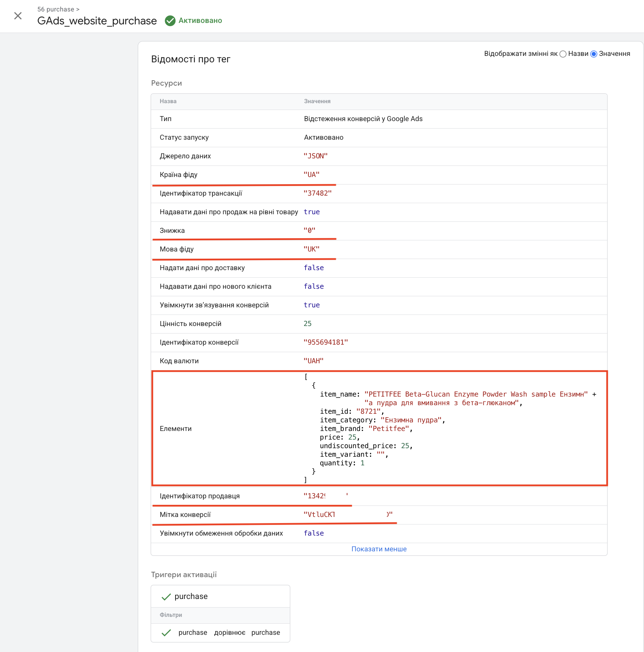Viewport: 644px width, 652px height.
Task: Click the Ідентифікатор трансакції value 37482
Action: pyautogui.click(x=317, y=193)
